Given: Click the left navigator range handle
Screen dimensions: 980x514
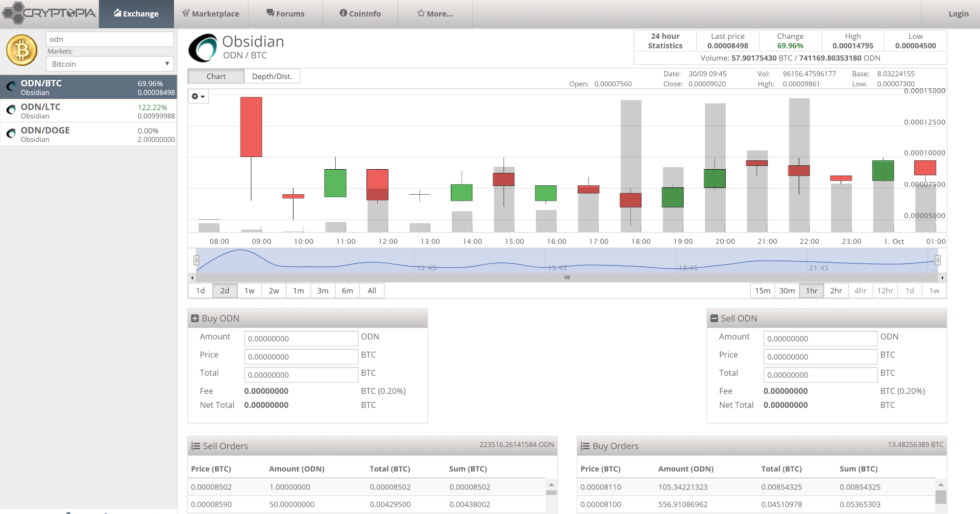Looking at the screenshot, I should coord(196,260).
